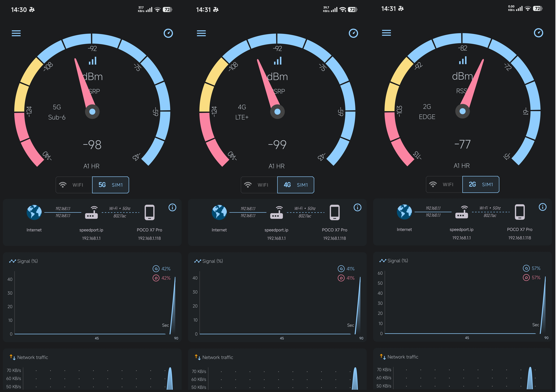The height and width of the screenshot is (392, 556).
Task: Select the 4G SIM1 tab
Action: [296, 185]
